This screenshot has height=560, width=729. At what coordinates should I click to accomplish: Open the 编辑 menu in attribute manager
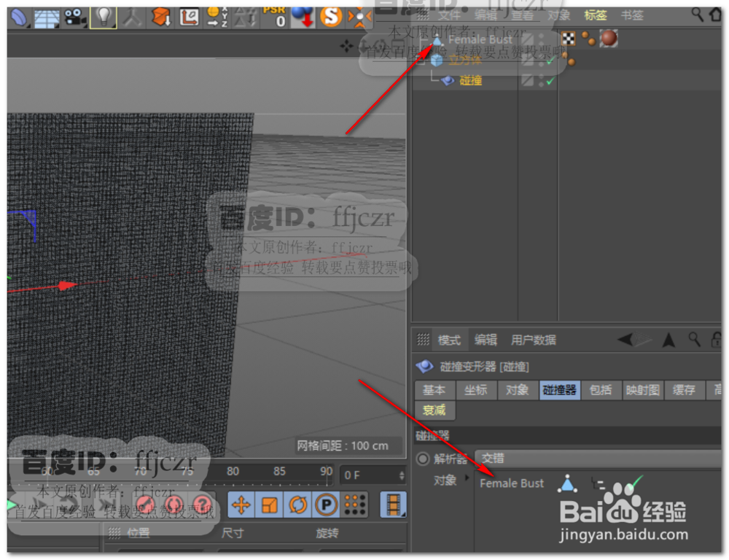coord(486,340)
